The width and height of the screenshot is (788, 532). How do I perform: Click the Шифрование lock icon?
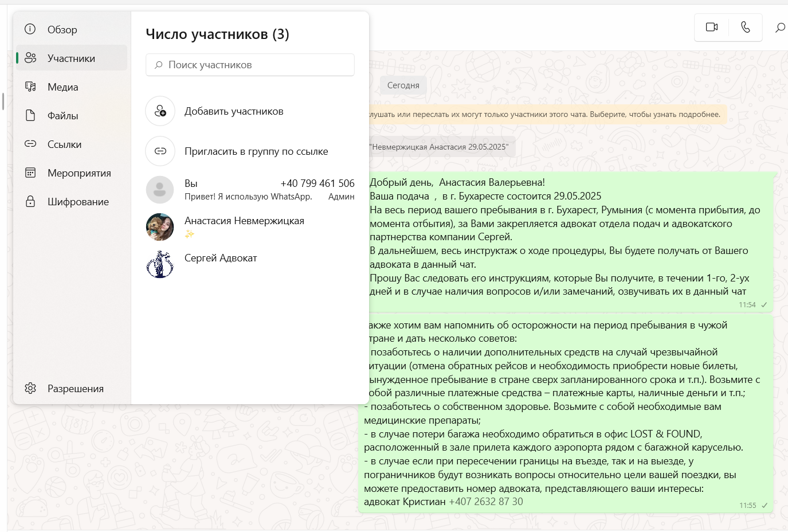(30, 201)
